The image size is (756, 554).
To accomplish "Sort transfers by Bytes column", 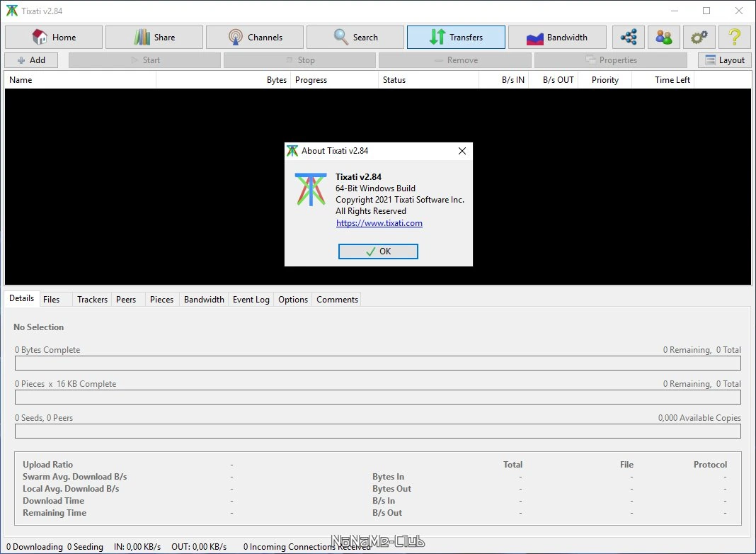I will pos(223,80).
